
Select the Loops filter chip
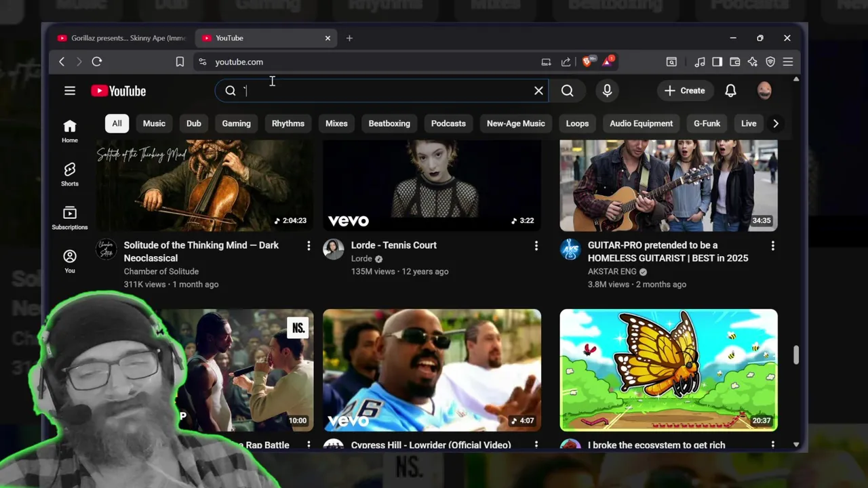pos(577,123)
